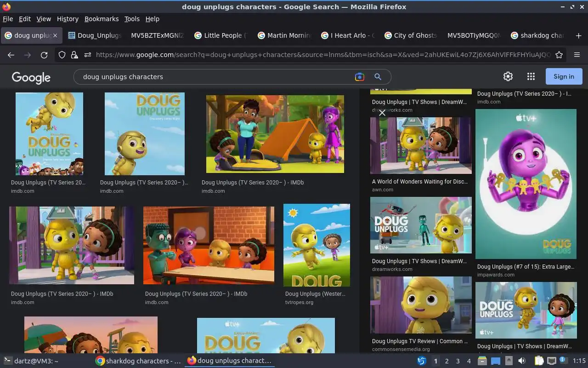Open the awn.com World of Wonders link
The height and width of the screenshot is (368, 588).
419,182
